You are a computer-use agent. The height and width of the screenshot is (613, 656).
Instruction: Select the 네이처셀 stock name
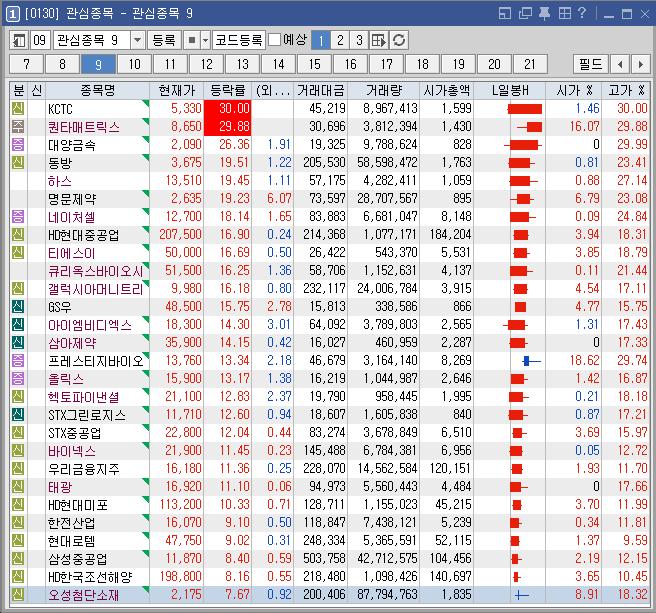coord(72,217)
